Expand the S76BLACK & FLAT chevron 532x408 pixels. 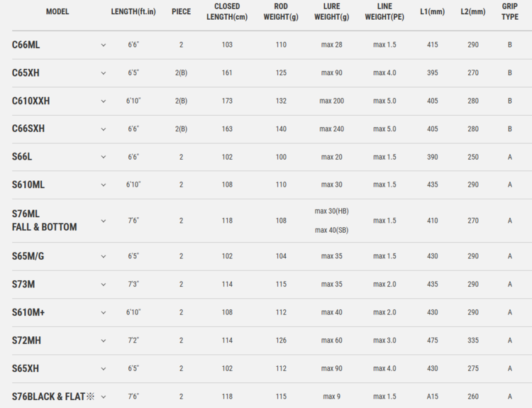coord(103,397)
